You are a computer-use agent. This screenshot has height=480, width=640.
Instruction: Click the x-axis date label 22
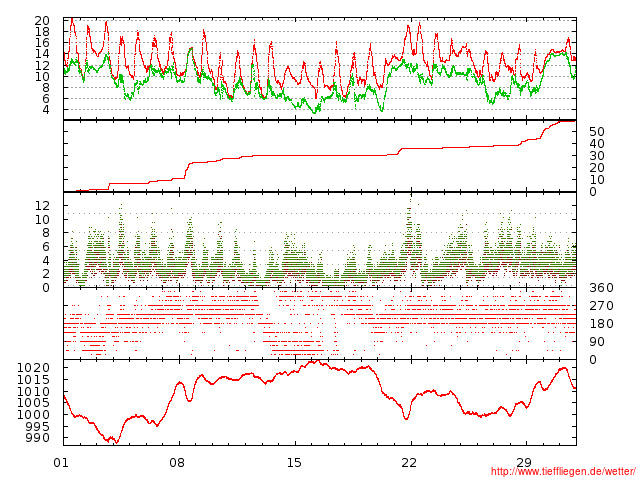pyautogui.click(x=409, y=462)
